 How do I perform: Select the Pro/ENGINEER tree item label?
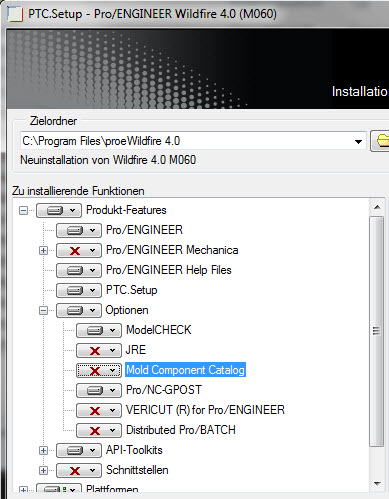[x=144, y=230]
